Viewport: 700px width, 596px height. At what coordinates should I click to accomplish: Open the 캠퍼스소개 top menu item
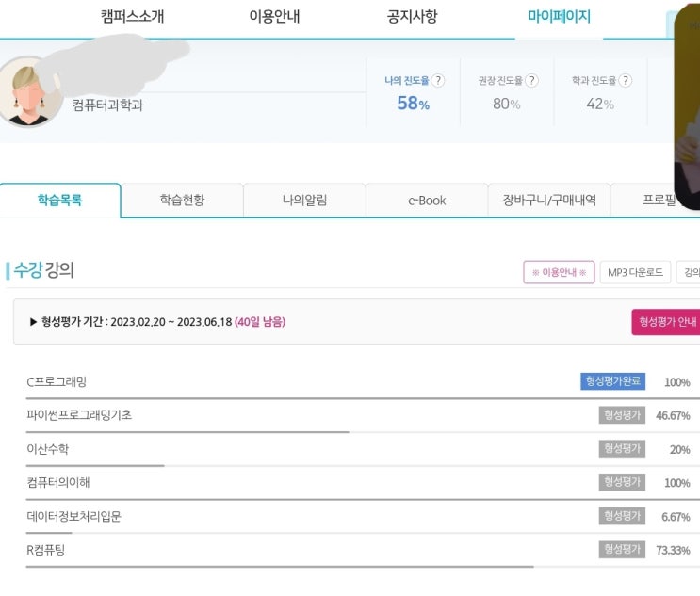132,17
